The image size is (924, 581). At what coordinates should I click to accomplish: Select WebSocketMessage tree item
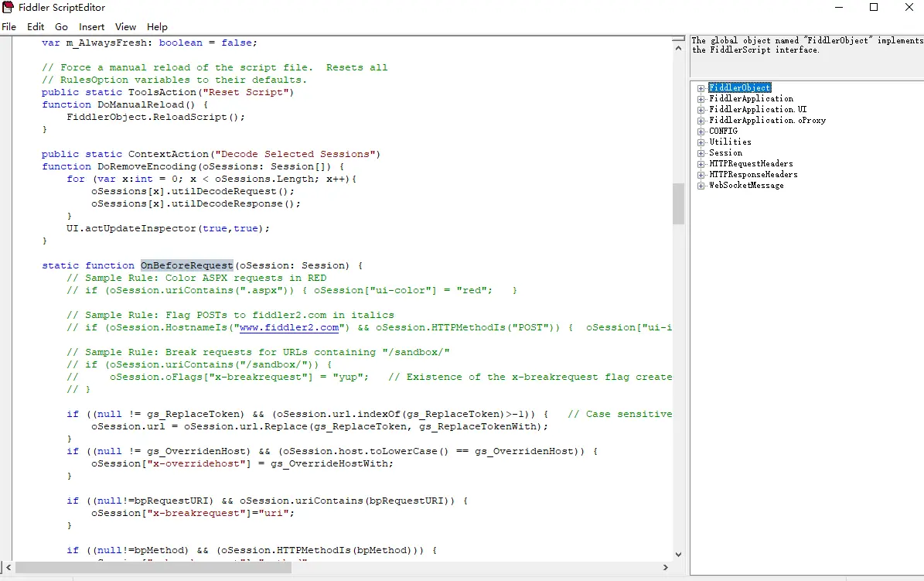tap(746, 185)
